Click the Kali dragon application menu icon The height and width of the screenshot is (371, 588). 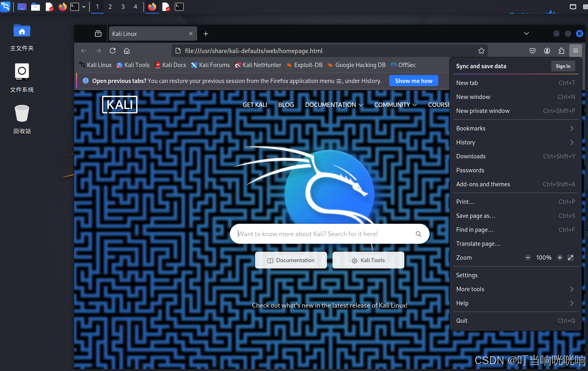point(5,6)
